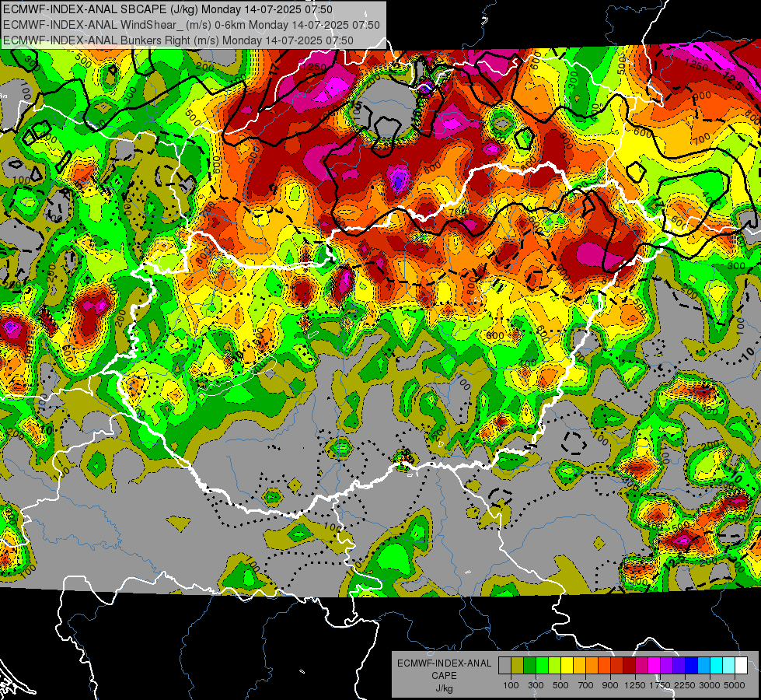Select the dark green legend swatch

pyautogui.click(x=529, y=666)
